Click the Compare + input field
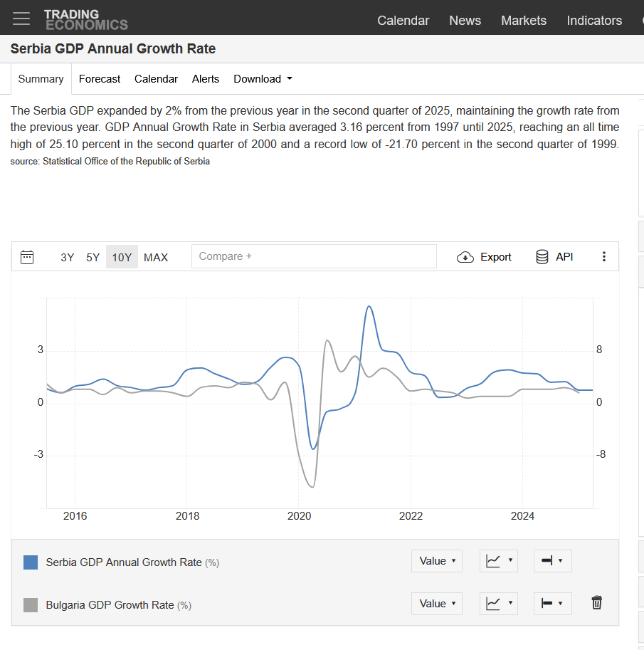Screen dimensions: 644x650 pos(314,256)
